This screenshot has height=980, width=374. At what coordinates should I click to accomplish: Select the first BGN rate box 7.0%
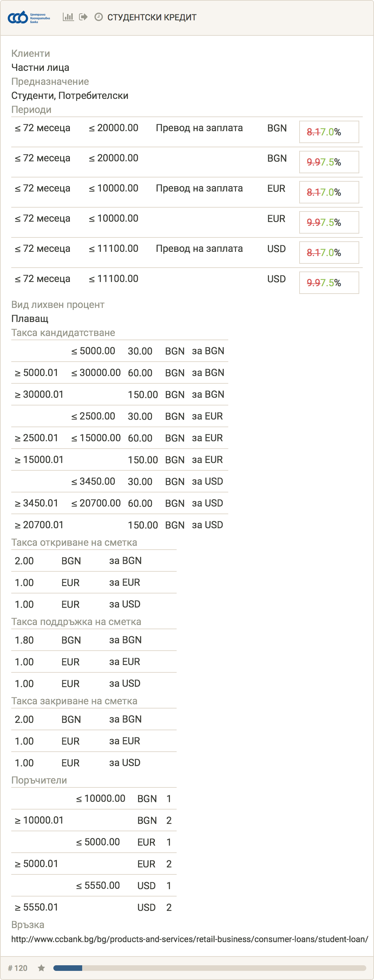(x=329, y=132)
